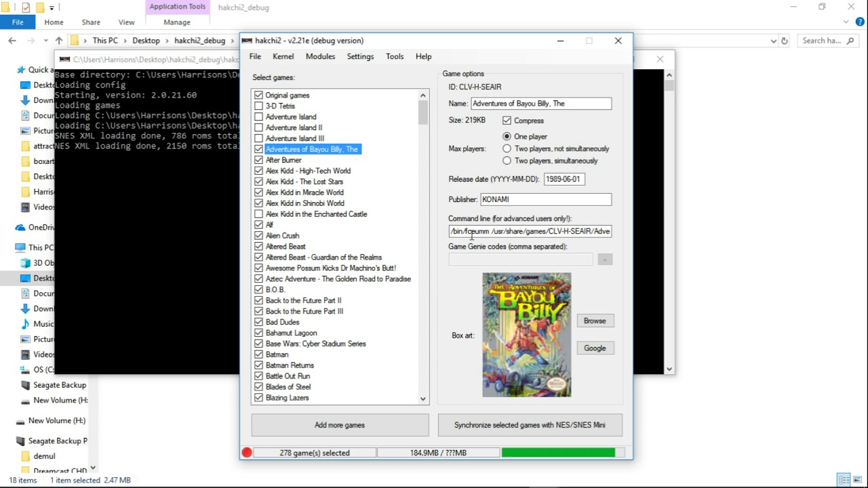Screen dimensions: 868x488
Task: Click Explorer Back navigation arrow
Action: (12, 41)
